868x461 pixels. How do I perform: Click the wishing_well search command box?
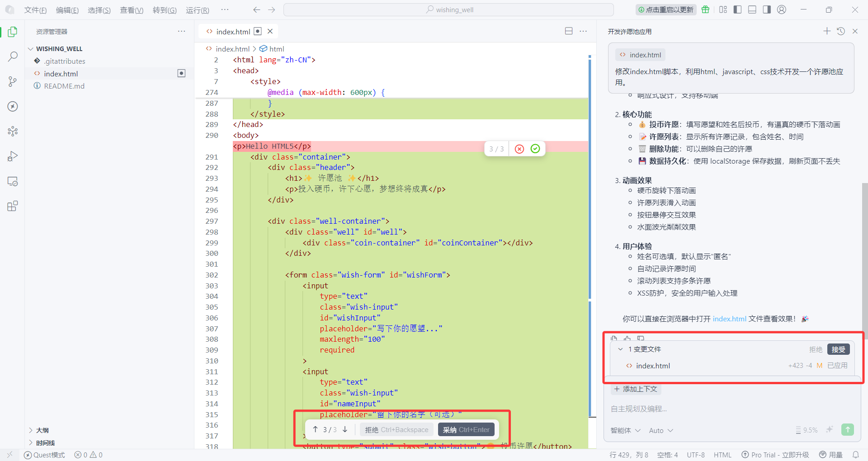pos(448,9)
